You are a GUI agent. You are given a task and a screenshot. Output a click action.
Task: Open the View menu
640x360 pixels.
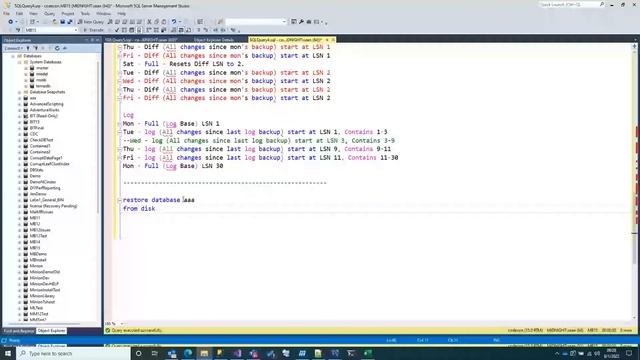click(x=33, y=13)
